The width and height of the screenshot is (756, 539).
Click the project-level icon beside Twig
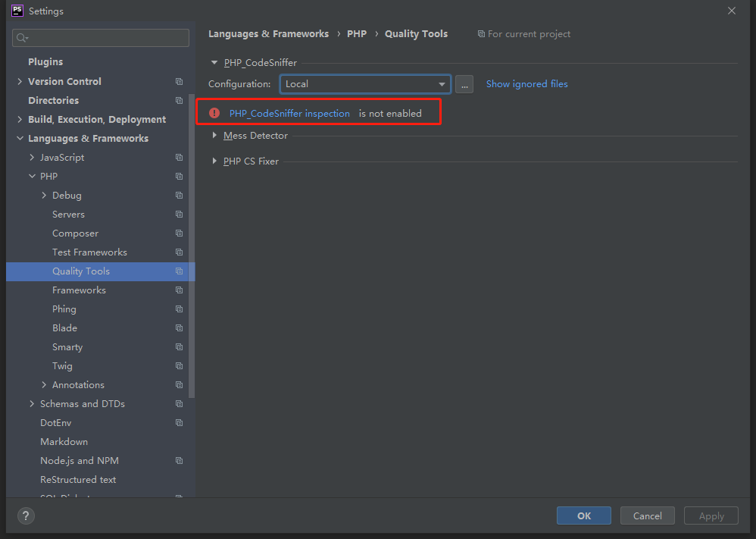tap(180, 365)
